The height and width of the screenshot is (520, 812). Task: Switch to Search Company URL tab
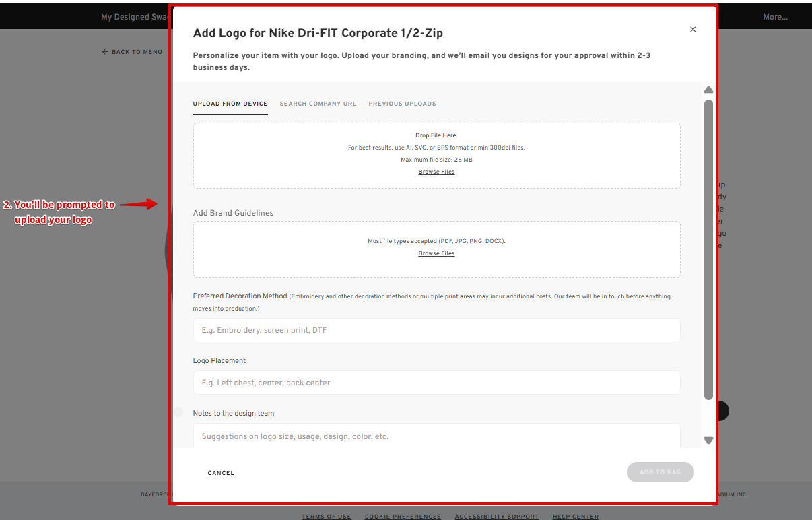coord(318,104)
